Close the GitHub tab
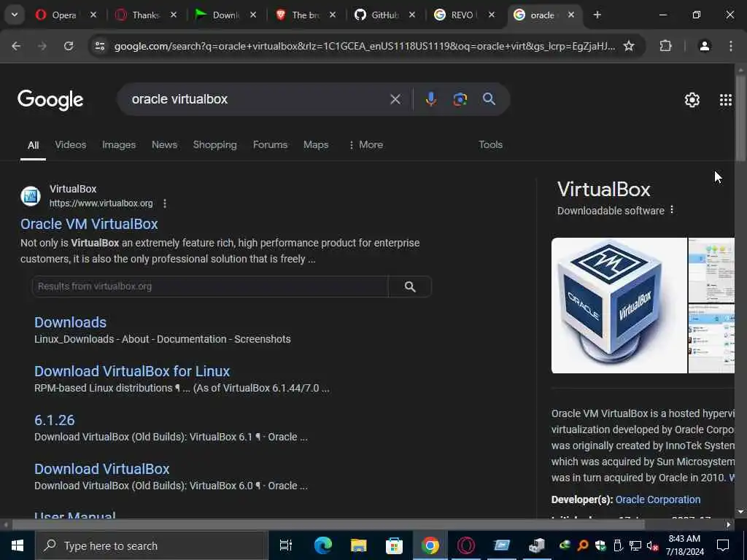 click(x=412, y=15)
